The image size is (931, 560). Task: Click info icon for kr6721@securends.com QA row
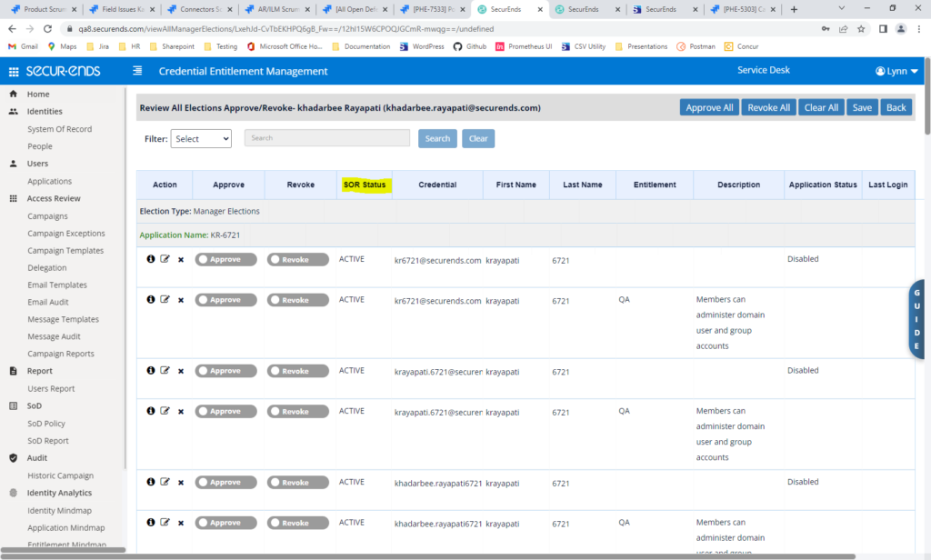tap(151, 299)
